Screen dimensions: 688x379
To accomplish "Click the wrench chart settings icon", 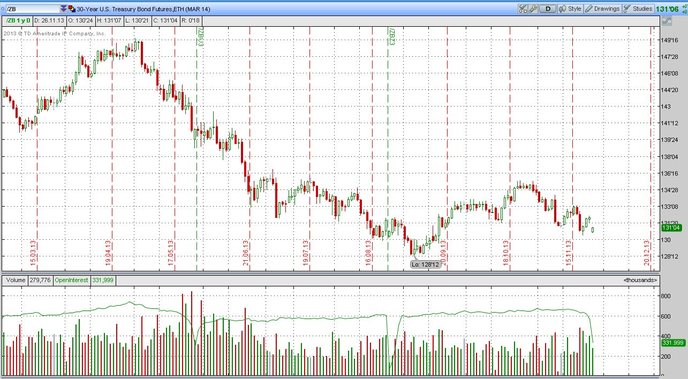I will click(x=533, y=9).
